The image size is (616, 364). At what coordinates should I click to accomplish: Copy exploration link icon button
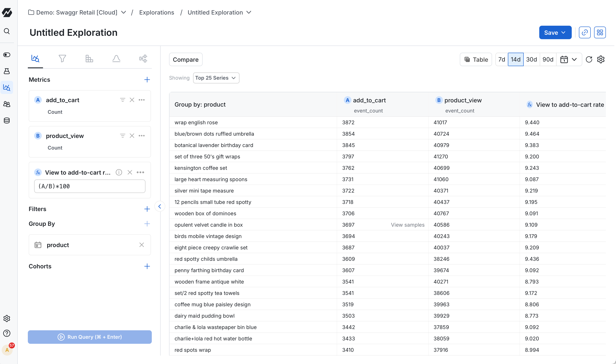click(585, 33)
